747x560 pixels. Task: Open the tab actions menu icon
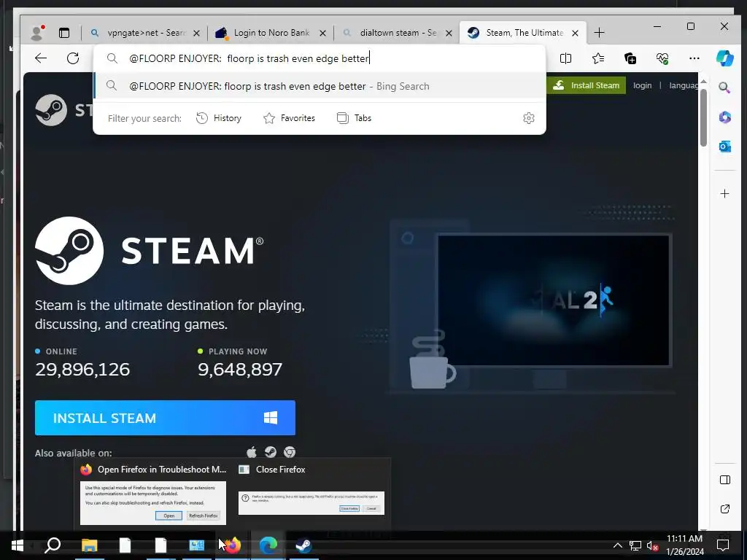click(64, 33)
